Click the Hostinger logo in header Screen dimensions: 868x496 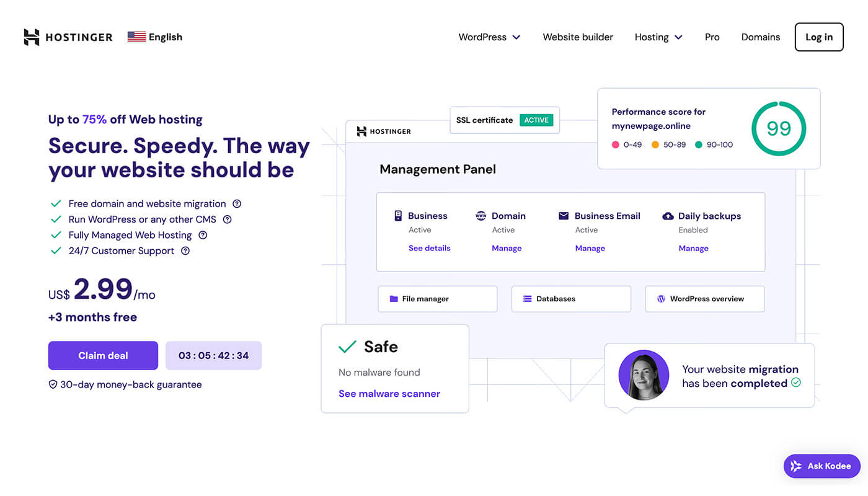coord(68,37)
